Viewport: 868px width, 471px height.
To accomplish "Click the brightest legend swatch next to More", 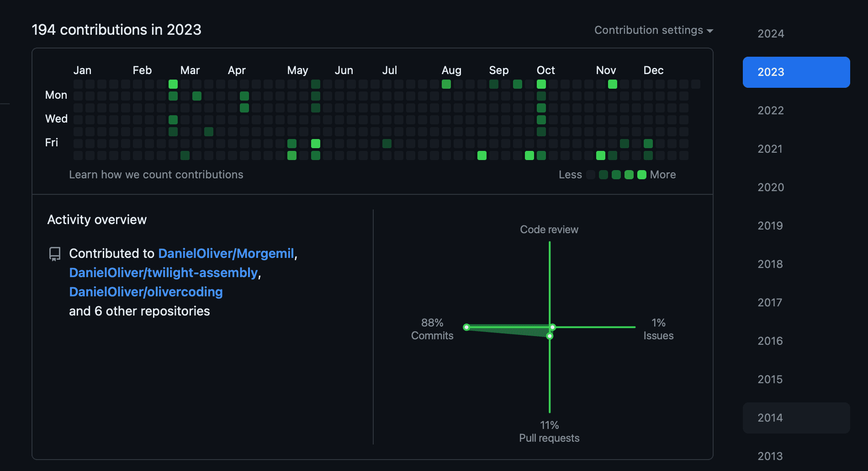I will click(642, 175).
